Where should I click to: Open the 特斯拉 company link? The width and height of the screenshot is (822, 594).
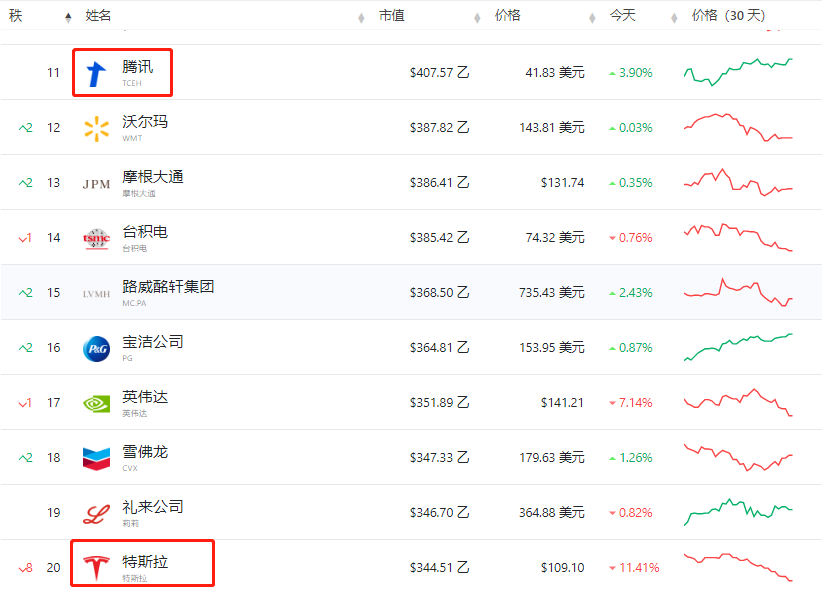click(145, 562)
